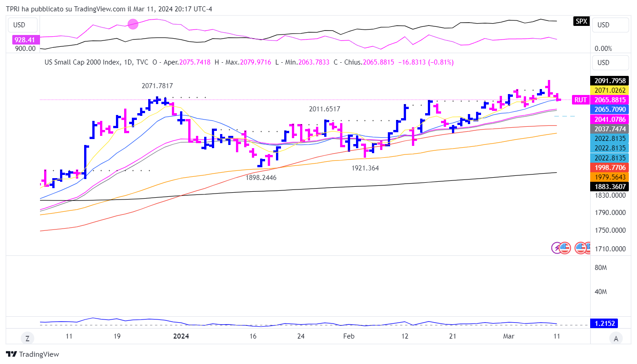637x364 pixels.
Task: Click the black SPX symbol badge
Action: coord(581,22)
